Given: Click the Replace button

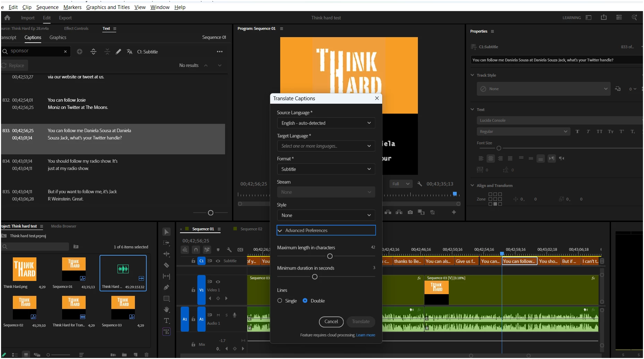Looking at the screenshot, I should point(14,65).
